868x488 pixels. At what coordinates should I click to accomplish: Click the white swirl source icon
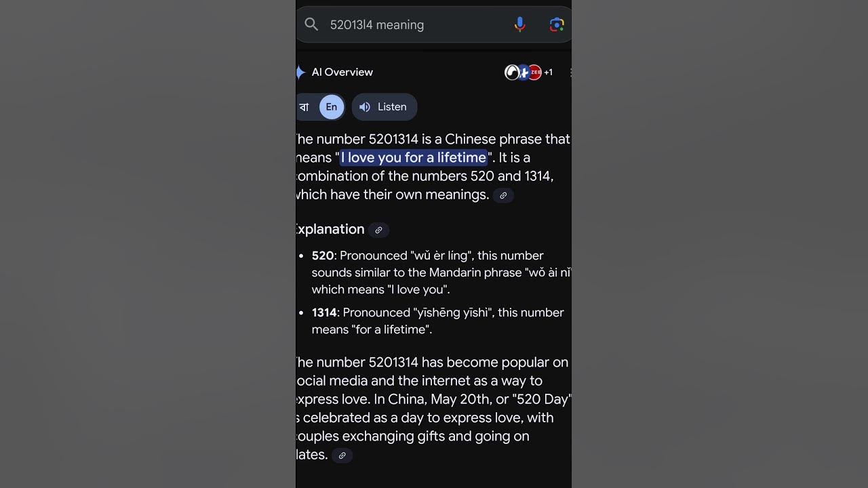pos(512,73)
